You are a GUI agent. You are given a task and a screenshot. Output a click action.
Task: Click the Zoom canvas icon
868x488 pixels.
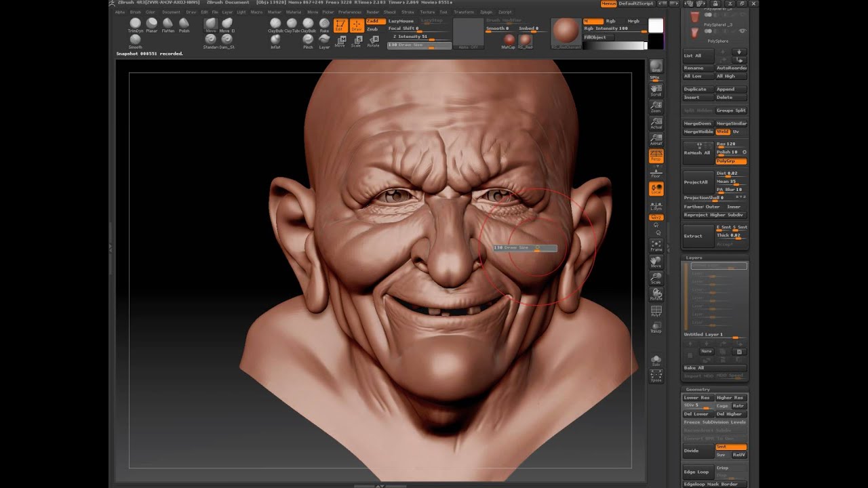click(656, 106)
